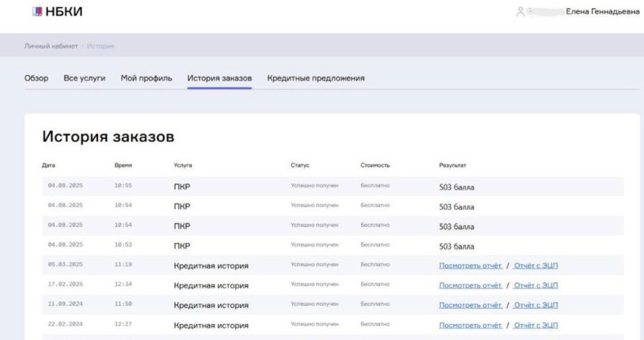This screenshot has width=644, height=340.
Task: Click the История breadcrumb item
Action: click(x=101, y=47)
